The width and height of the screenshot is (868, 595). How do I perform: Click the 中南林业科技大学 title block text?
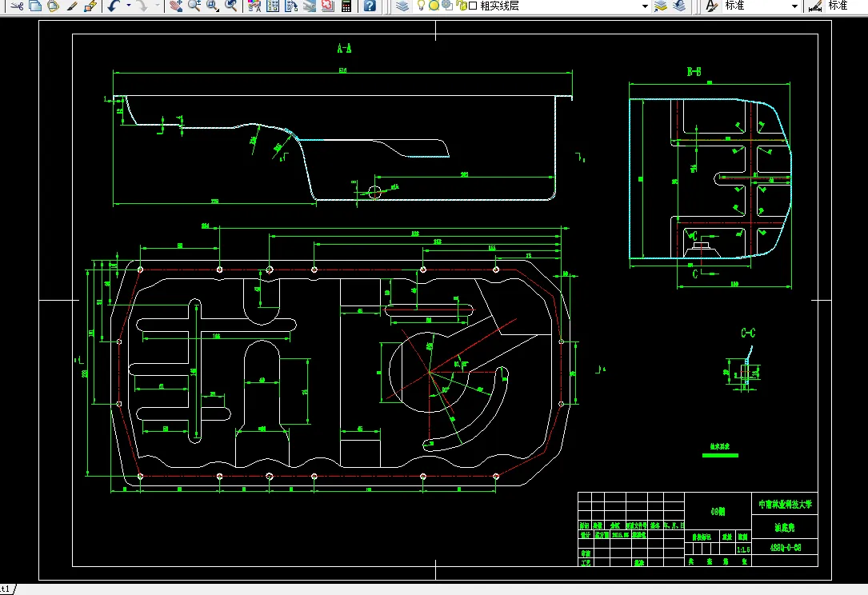tap(785, 504)
